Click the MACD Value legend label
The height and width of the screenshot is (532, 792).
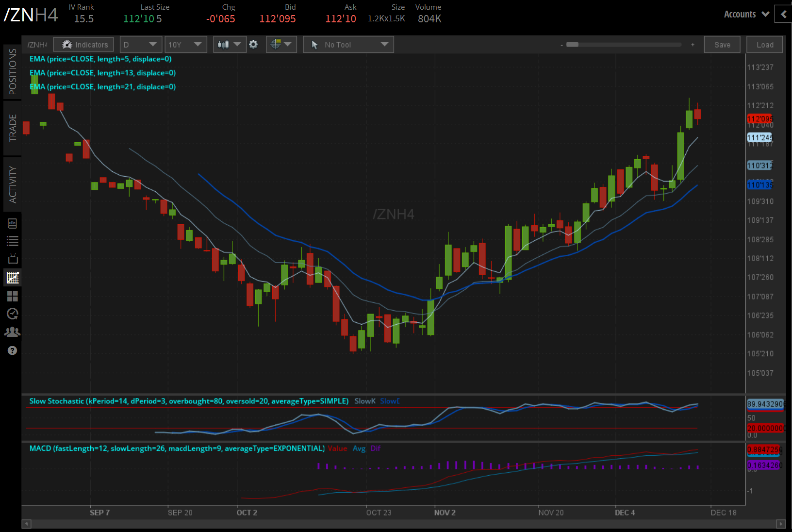pyautogui.click(x=337, y=449)
